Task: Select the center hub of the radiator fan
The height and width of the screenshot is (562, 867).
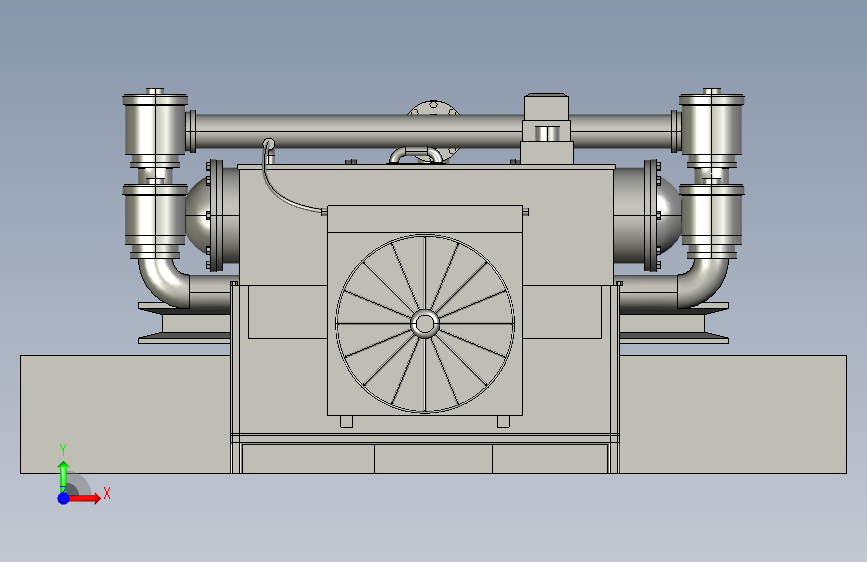Action: (425, 324)
